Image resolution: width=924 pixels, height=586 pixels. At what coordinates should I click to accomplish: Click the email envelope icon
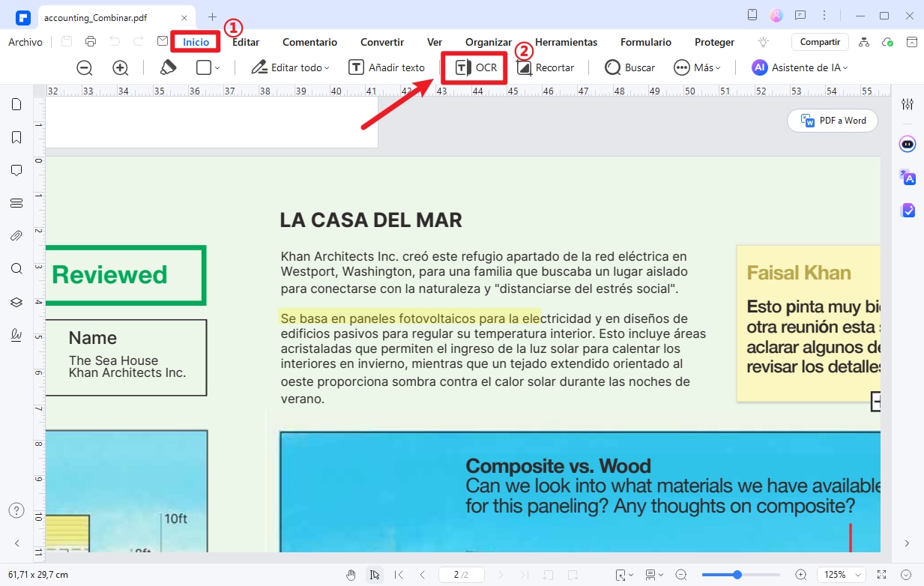tap(163, 42)
